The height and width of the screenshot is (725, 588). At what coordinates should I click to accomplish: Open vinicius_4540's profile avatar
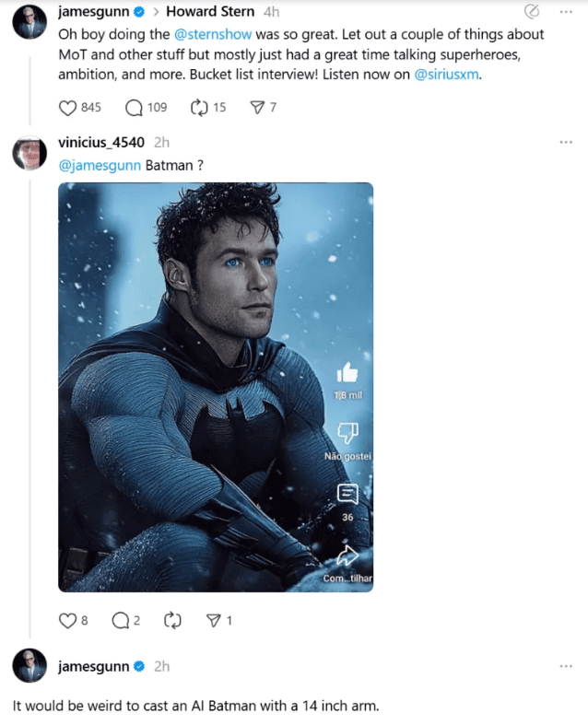[29, 153]
